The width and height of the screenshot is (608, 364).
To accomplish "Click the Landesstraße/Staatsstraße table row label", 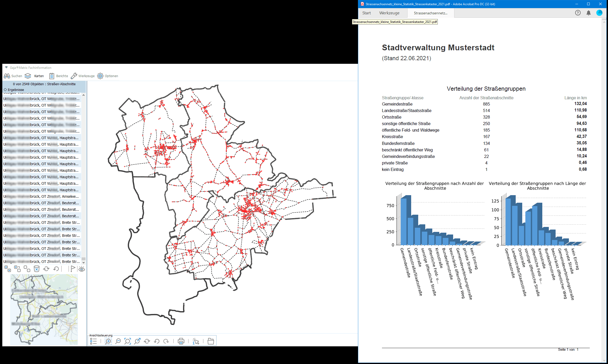I will pos(406,110).
